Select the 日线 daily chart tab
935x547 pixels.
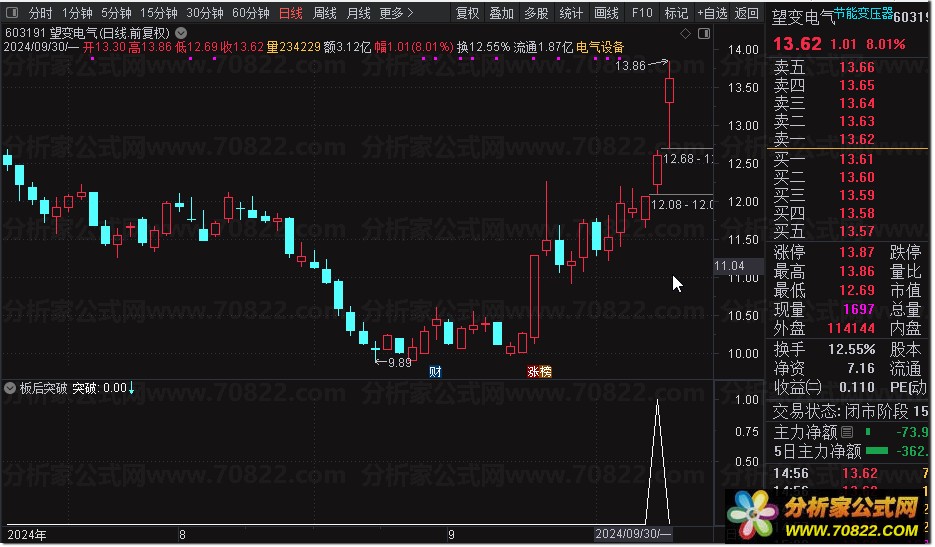[x=291, y=13]
